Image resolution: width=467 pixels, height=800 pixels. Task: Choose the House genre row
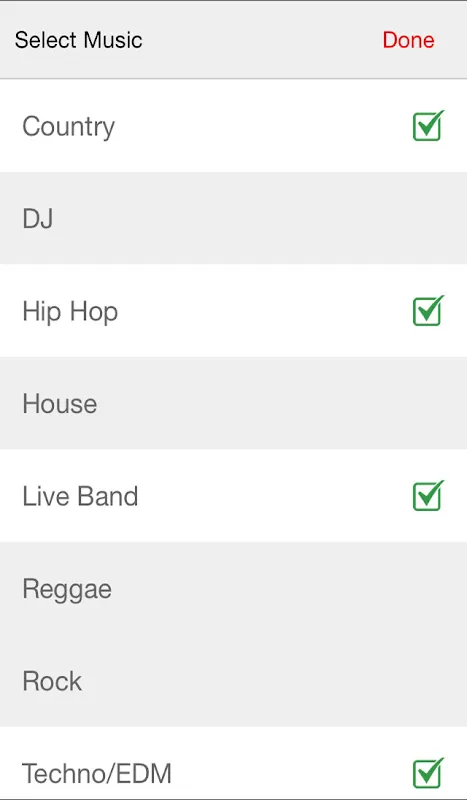233,403
